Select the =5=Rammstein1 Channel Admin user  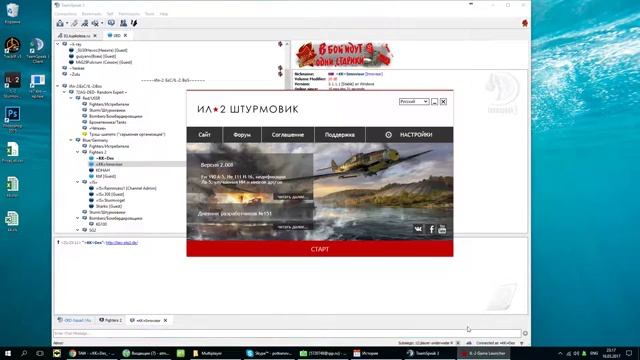[x=126, y=188]
